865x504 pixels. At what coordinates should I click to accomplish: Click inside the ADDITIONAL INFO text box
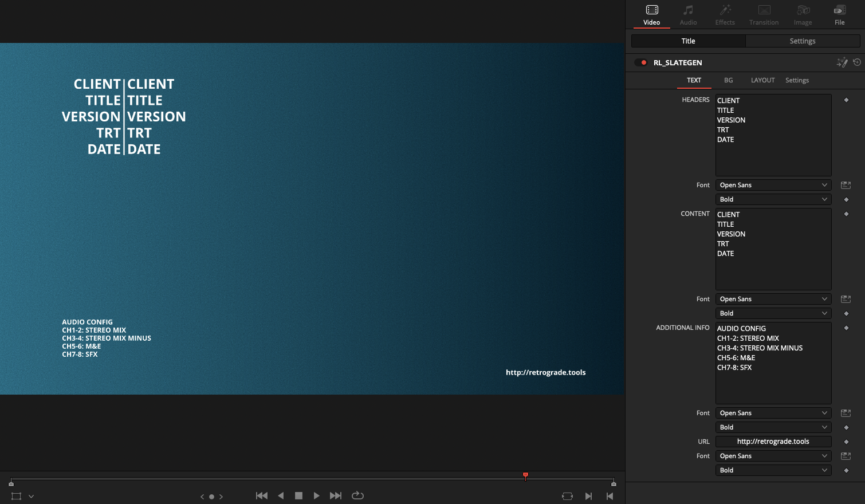coord(773,363)
